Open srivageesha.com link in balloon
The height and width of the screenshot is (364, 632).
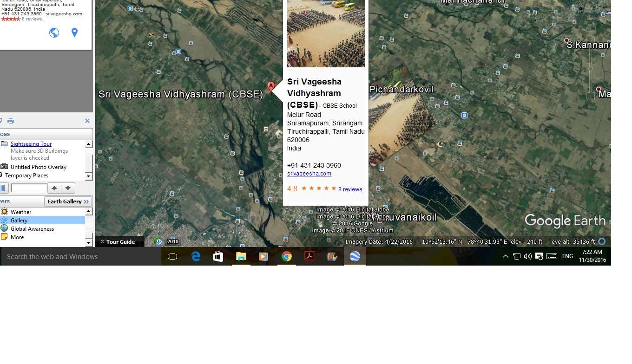point(309,174)
